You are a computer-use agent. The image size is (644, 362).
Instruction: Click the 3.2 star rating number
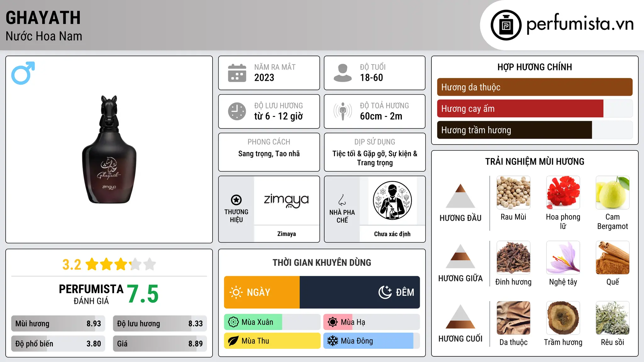pos(72,265)
